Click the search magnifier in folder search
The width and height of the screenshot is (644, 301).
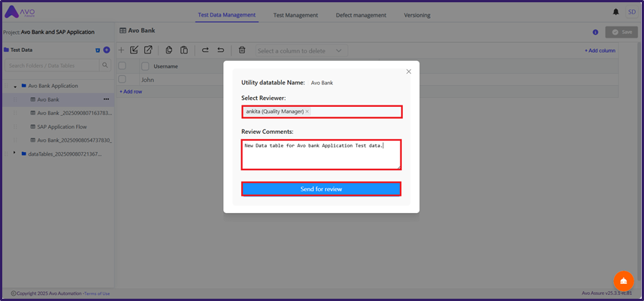pyautogui.click(x=104, y=66)
